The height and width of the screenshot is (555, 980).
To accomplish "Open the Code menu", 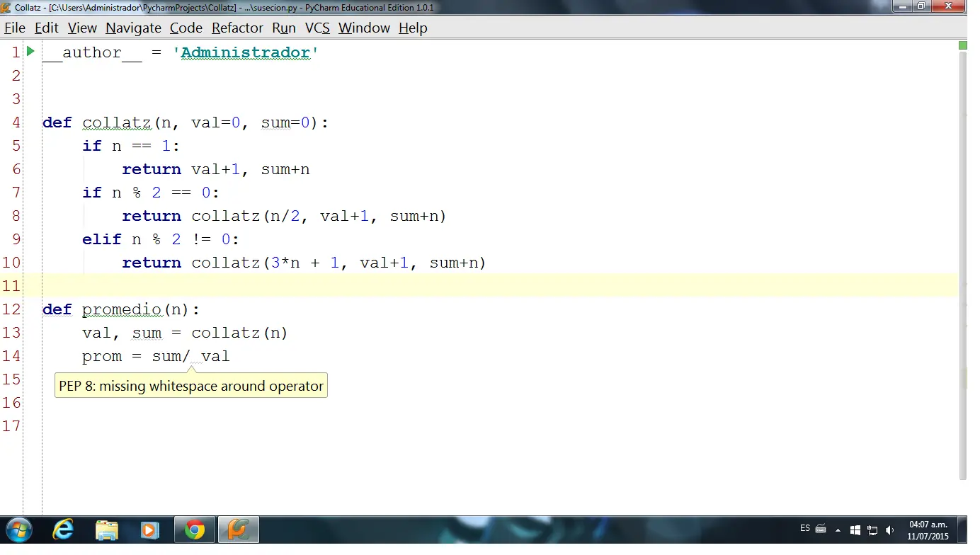I will (186, 28).
